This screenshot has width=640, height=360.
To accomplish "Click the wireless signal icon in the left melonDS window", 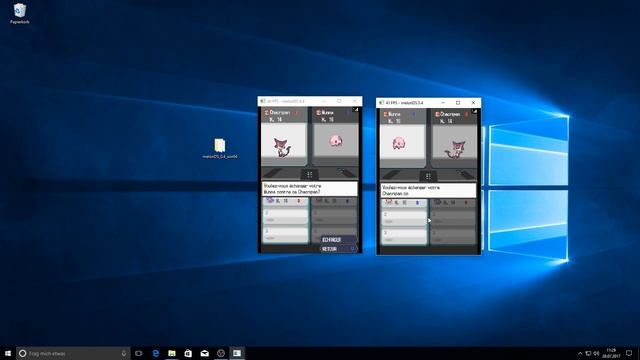I will click(x=356, y=110).
